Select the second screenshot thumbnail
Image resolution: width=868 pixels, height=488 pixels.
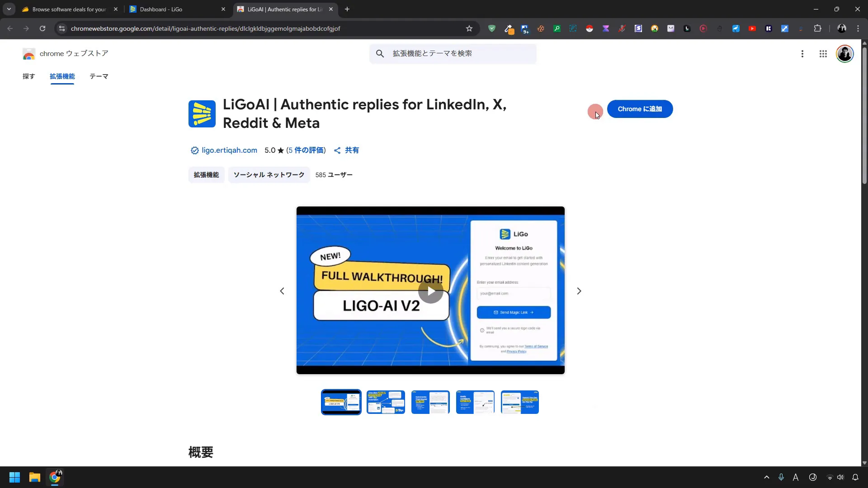pos(386,402)
